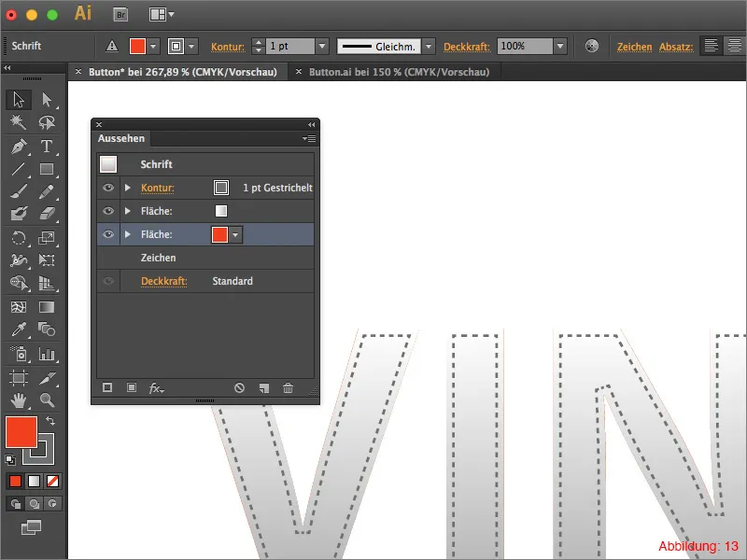Open Adobe Bridge via Br icon
The image size is (747, 560).
(x=121, y=15)
